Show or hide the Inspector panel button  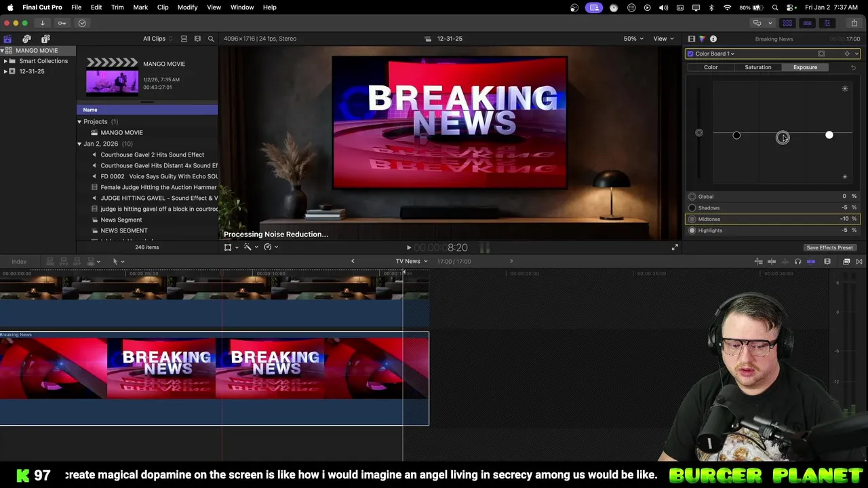pos(827,23)
